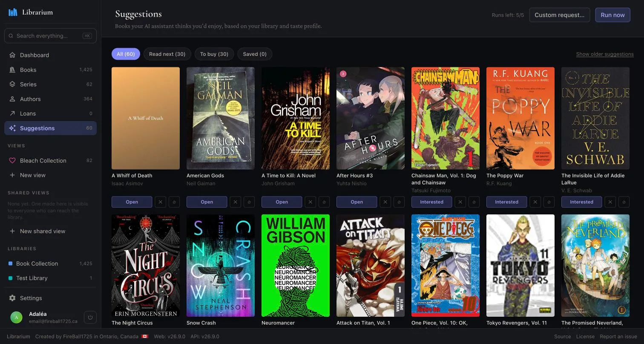
Task: Click circle-slash icon for Chainsaw Man
Action: [474, 202]
